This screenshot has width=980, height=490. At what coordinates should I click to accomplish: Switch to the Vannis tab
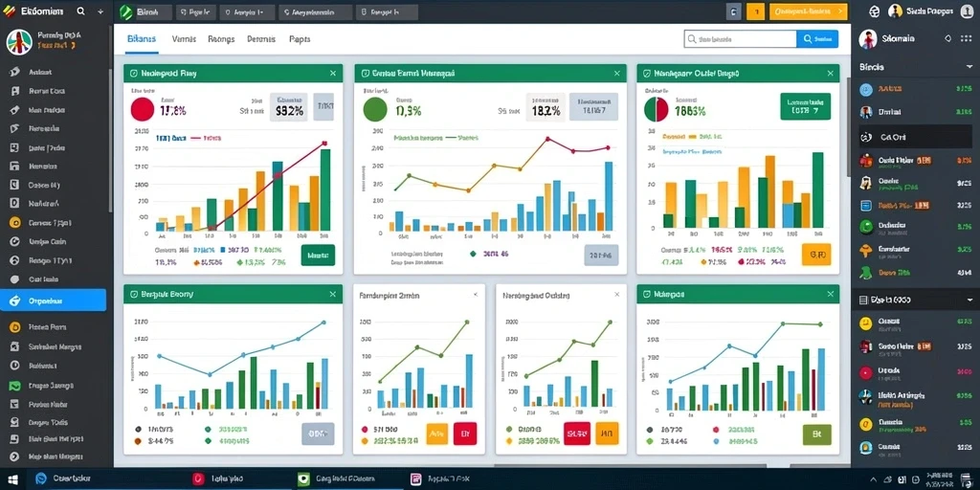tap(183, 38)
